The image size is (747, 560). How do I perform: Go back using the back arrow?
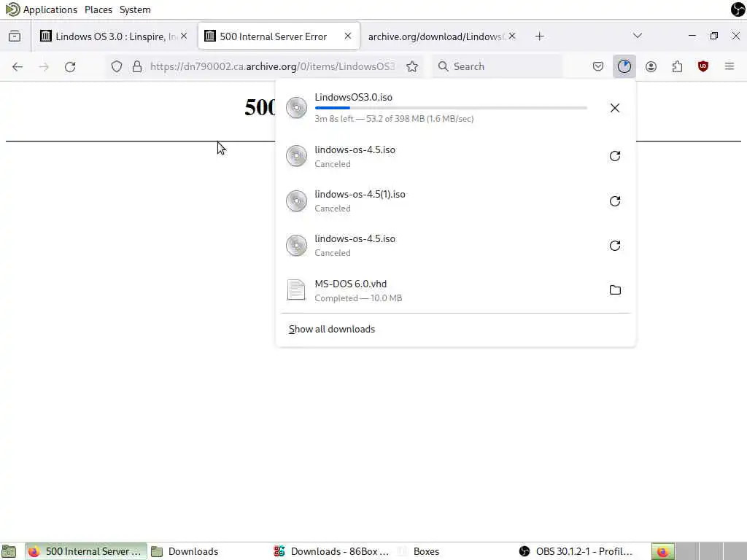point(18,66)
